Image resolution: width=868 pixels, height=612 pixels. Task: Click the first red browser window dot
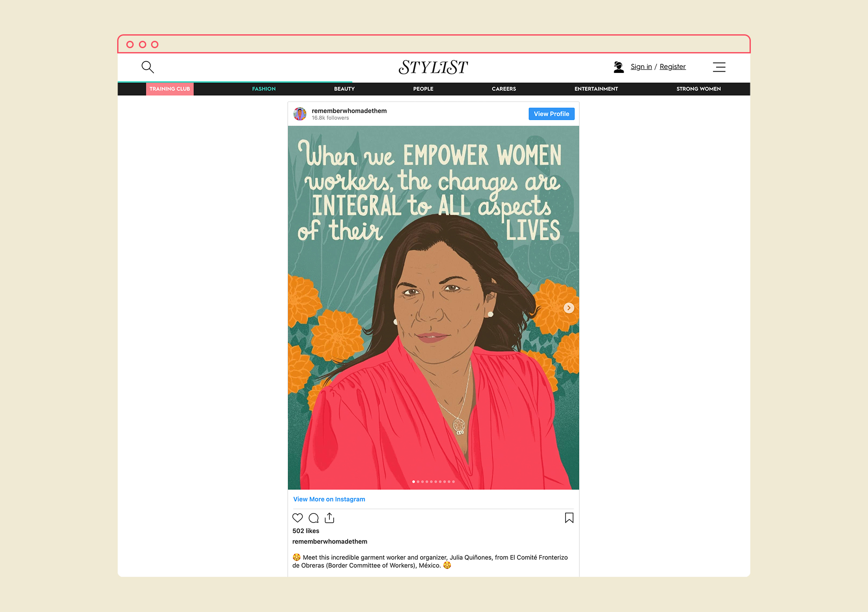pos(130,44)
